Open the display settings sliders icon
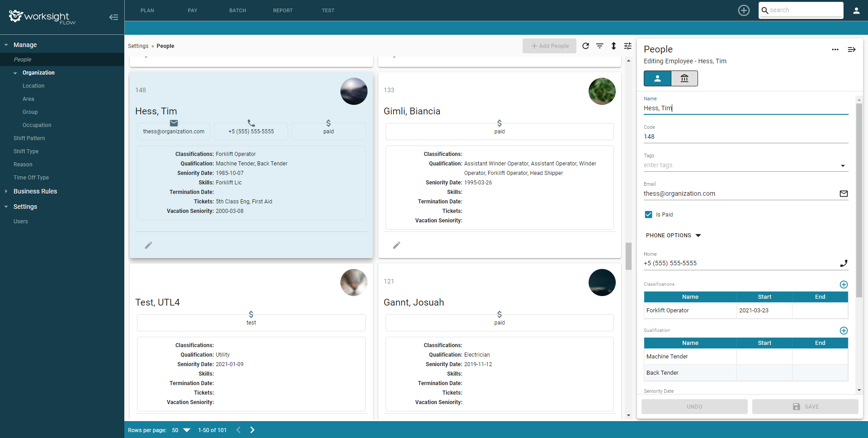 pos(627,46)
